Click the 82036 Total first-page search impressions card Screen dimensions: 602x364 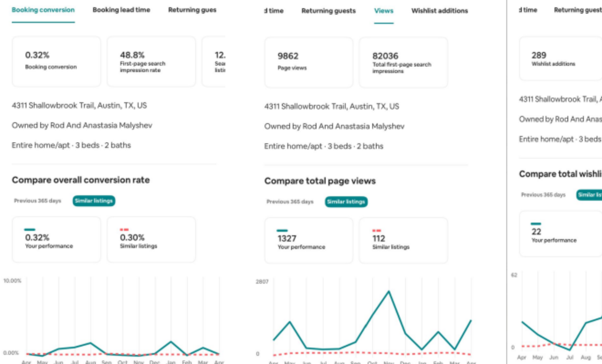(x=403, y=62)
